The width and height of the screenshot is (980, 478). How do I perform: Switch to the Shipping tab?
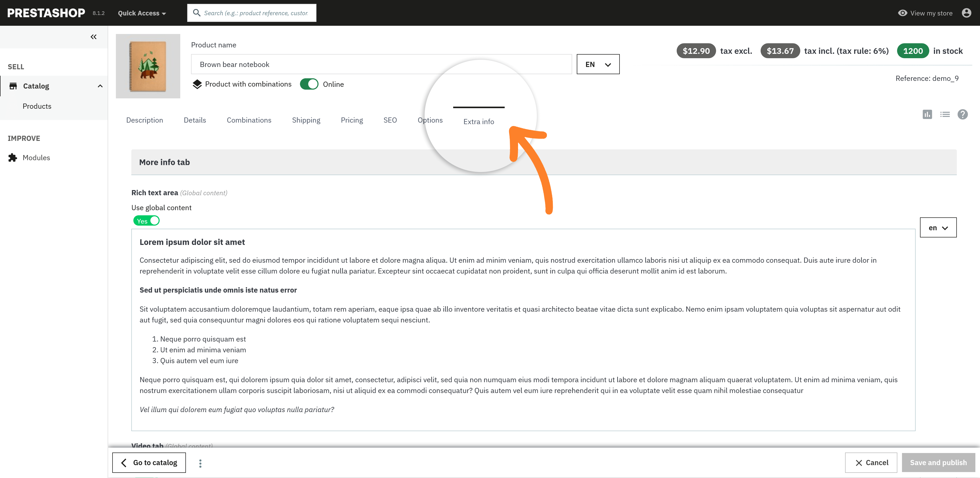[306, 120]
